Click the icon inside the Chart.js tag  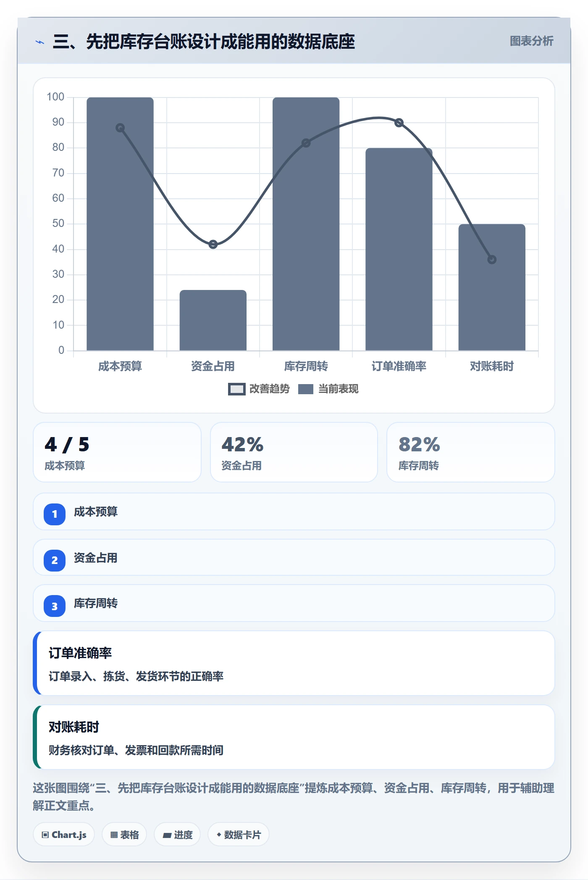(x=45, y=835)
